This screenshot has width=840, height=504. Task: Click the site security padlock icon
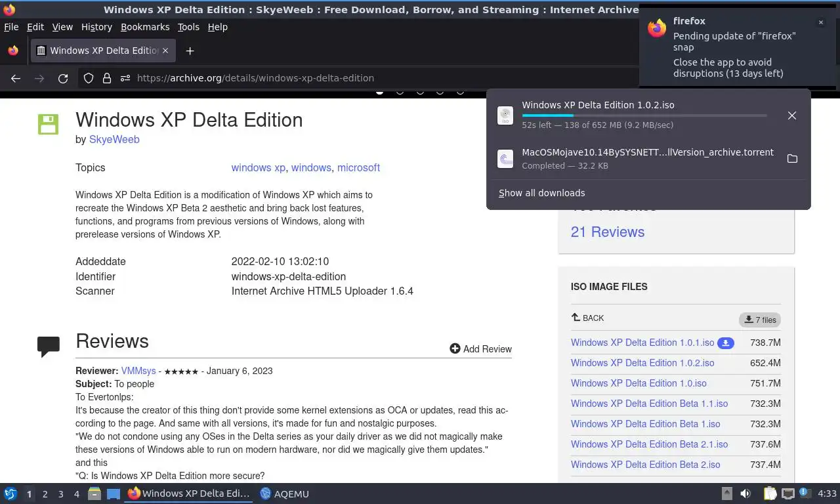(x=107, y=78)
